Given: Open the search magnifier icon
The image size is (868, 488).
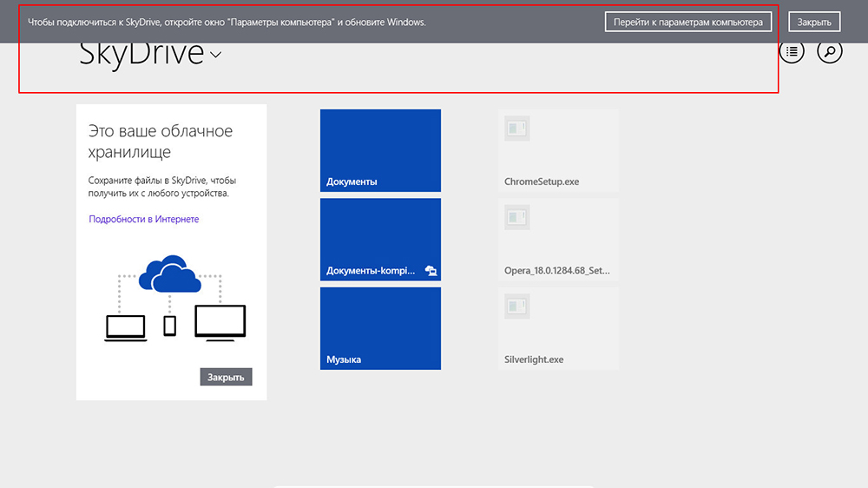Looking at the screenshot, I should click(829, 51).
